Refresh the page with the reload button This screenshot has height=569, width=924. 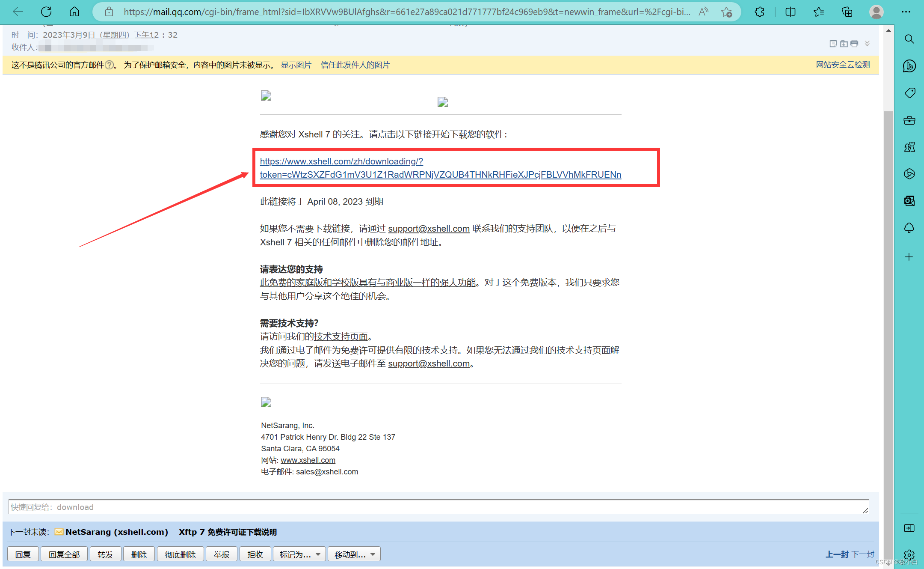click(46, 12)
